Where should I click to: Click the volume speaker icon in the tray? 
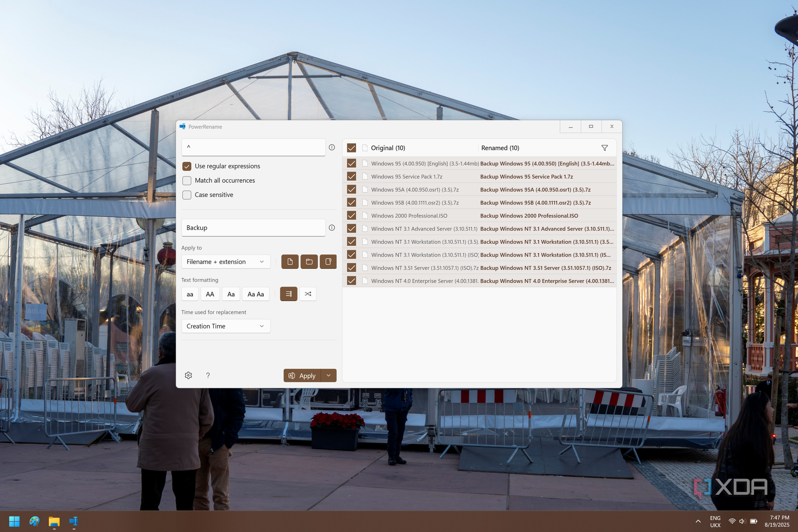(742, 521)
